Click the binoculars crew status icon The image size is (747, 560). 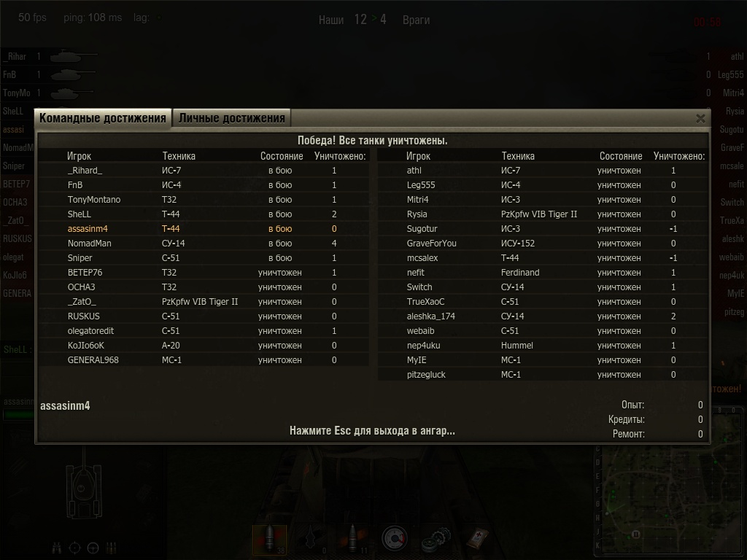(56, 548)
